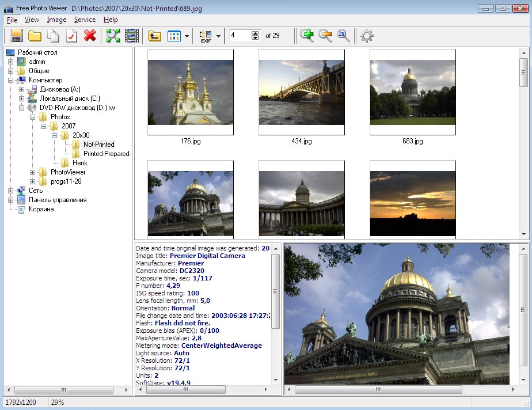The width and height of the screenshot is (532, 410).
Task: Start the filmstrip slideshow icon
Action: click(x=132, y=36)
